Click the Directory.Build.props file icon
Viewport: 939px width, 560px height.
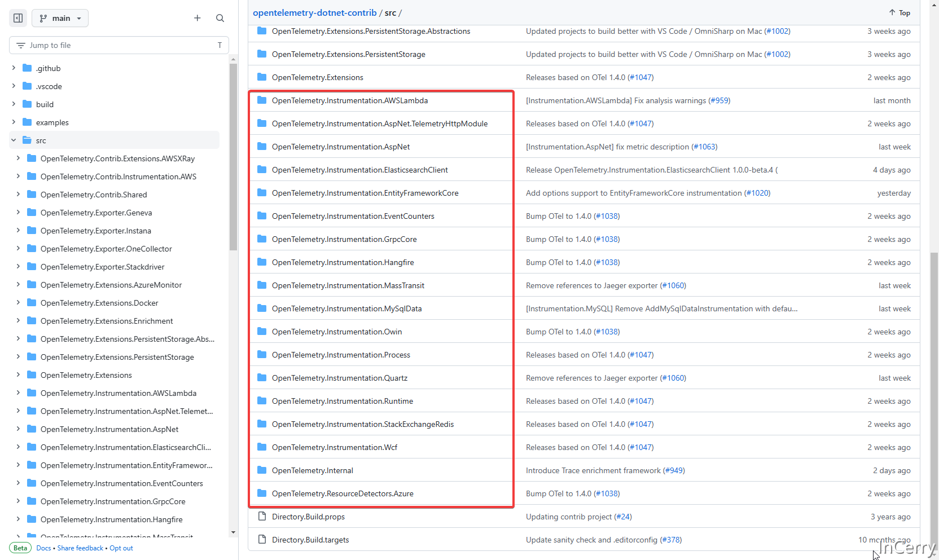click(262, 517)
